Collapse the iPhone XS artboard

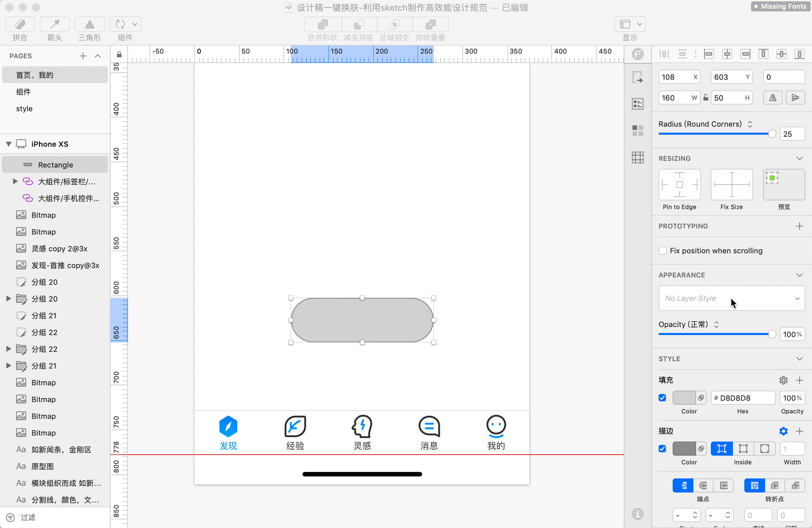coord(8,144)
